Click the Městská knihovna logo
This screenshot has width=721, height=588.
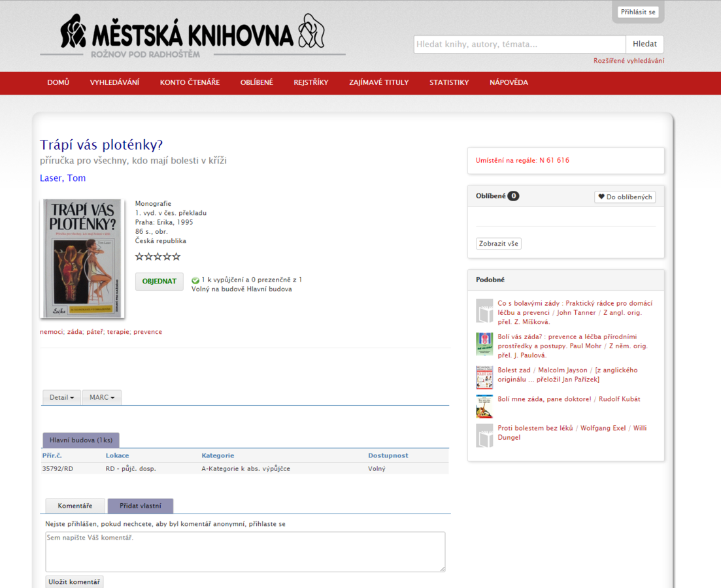coord(193,37)
